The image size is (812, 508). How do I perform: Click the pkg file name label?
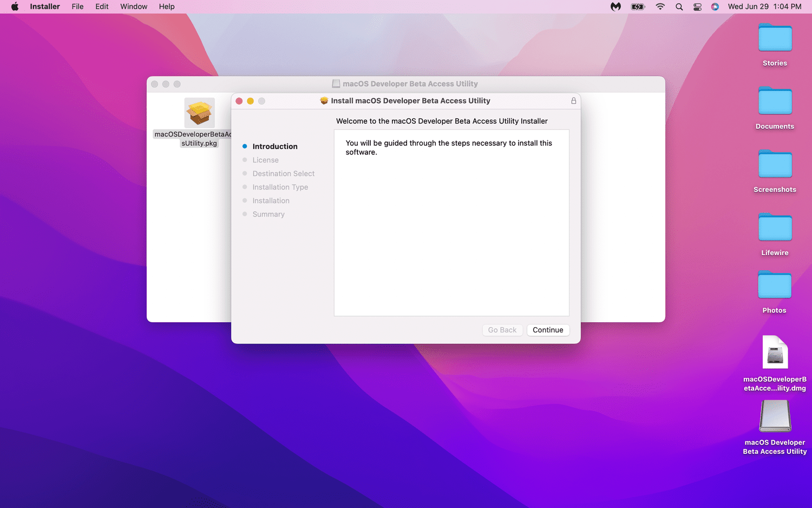193,139
